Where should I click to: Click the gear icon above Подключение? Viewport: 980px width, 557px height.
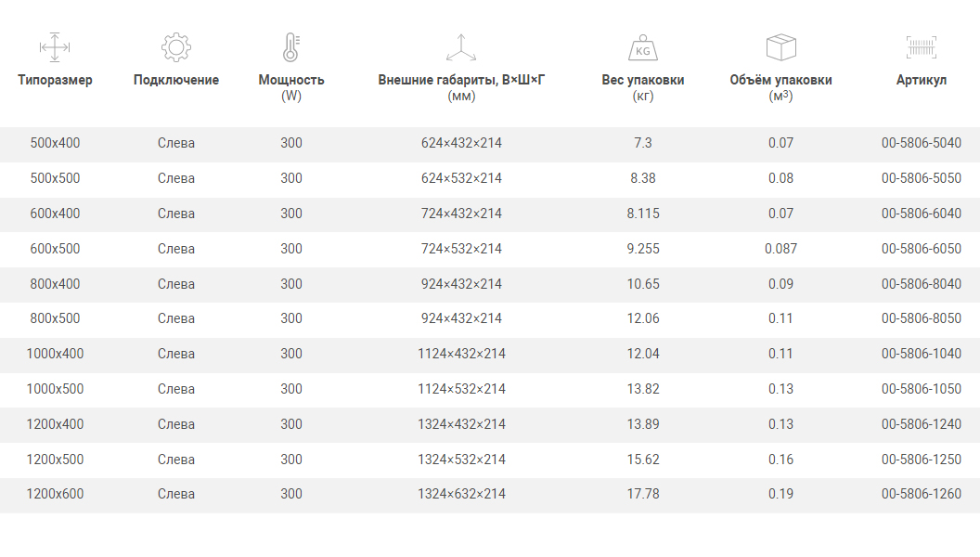175,46
